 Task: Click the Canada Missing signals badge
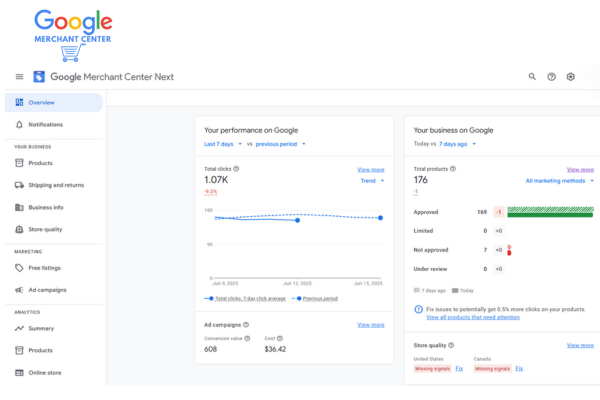(492, 369)
